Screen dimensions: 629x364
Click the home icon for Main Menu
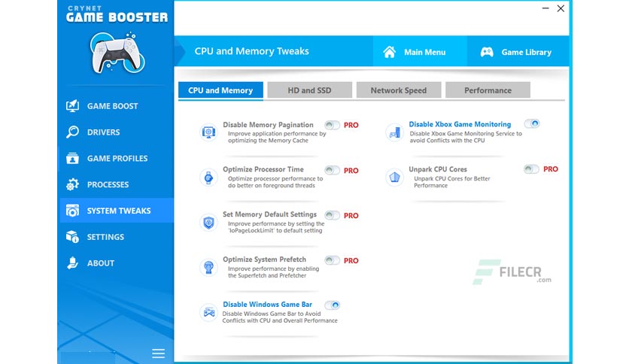[389, 52]
